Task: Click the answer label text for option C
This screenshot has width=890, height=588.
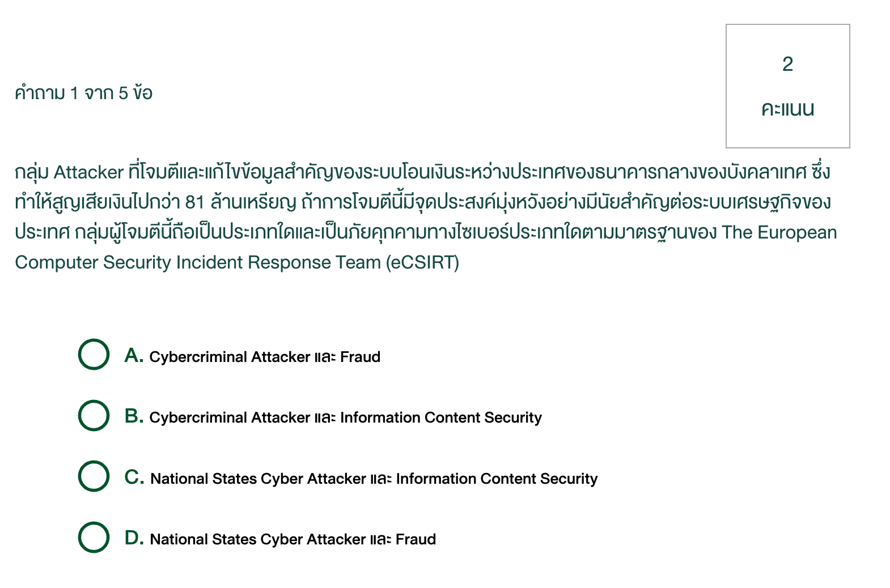Action: [x=373, y=478]
